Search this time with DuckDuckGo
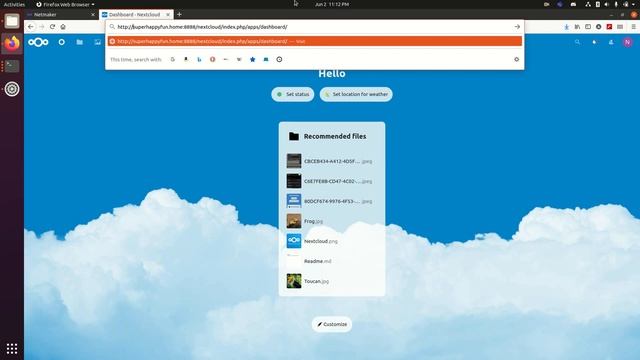This screenshot has height=360, width=640. tap(213, 59)
